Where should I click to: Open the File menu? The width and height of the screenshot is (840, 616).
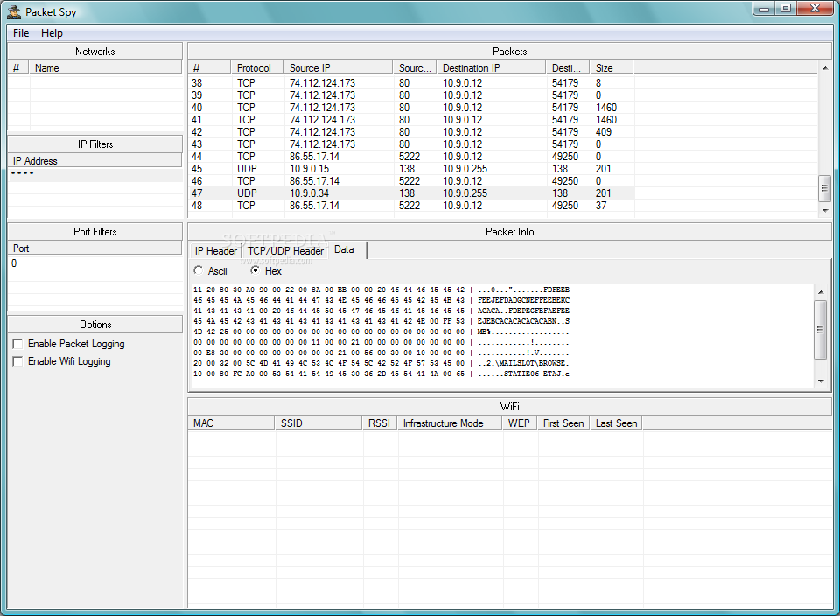[x=21, y=33]
